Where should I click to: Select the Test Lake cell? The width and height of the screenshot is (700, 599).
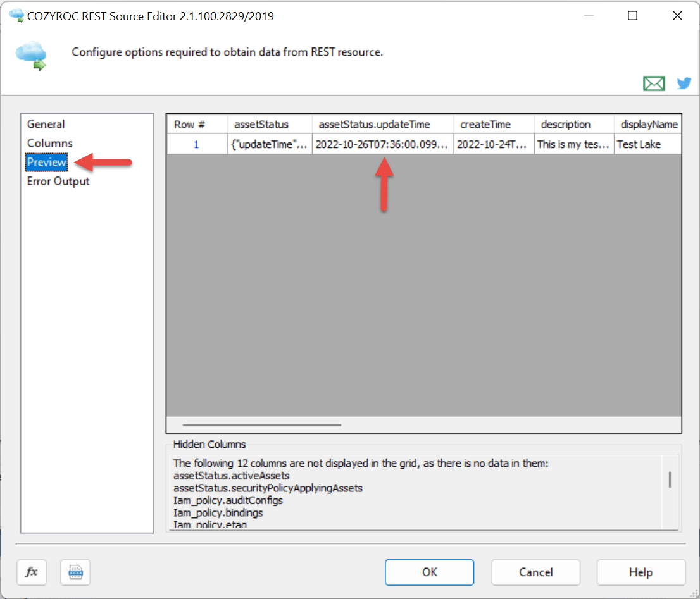(x=647, y=144)
